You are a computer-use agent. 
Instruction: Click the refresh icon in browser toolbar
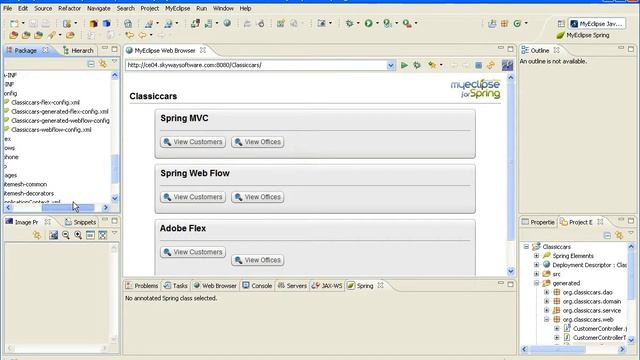click(491, 65)
